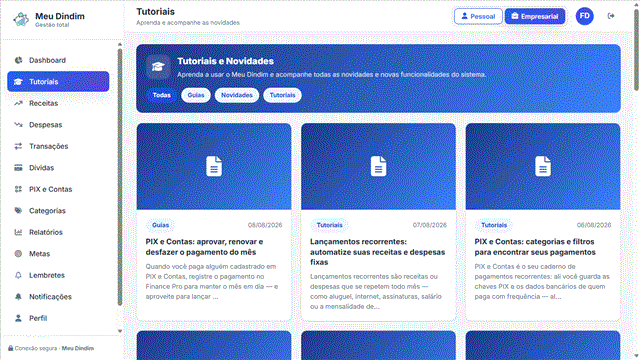Click the graduation cap icon in the banner

(158, 67)
